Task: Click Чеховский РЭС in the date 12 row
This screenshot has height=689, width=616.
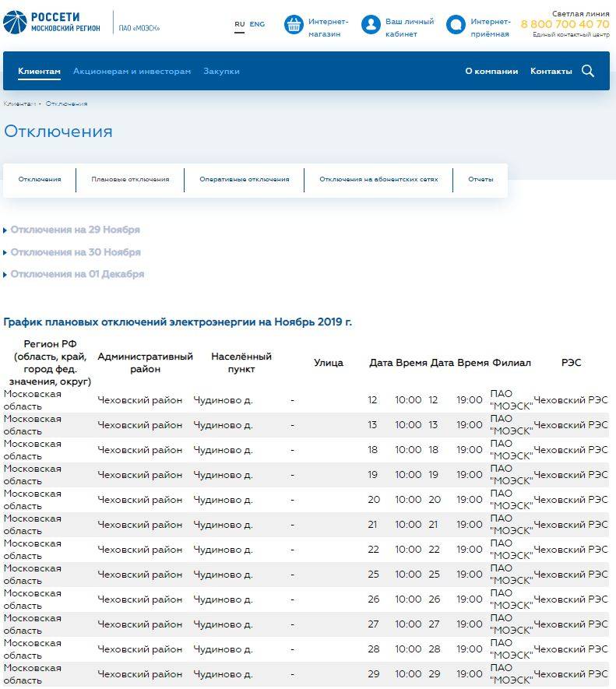Action: [x=571, y=400]
